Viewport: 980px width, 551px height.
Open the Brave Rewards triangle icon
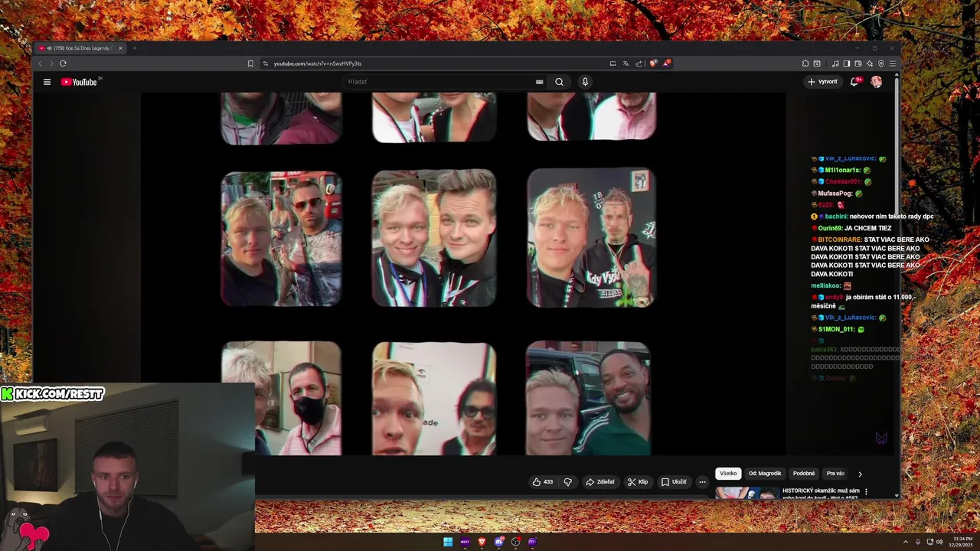click(x=667, y=64)
